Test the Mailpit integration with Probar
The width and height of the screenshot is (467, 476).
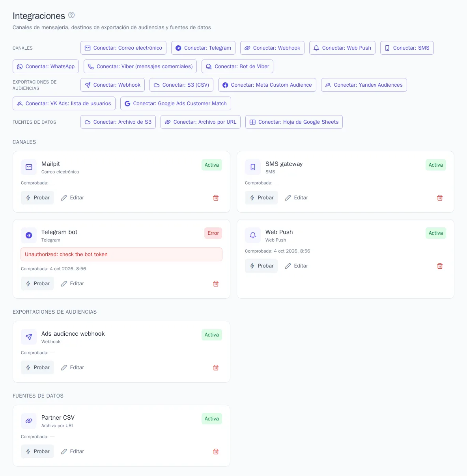37,198
